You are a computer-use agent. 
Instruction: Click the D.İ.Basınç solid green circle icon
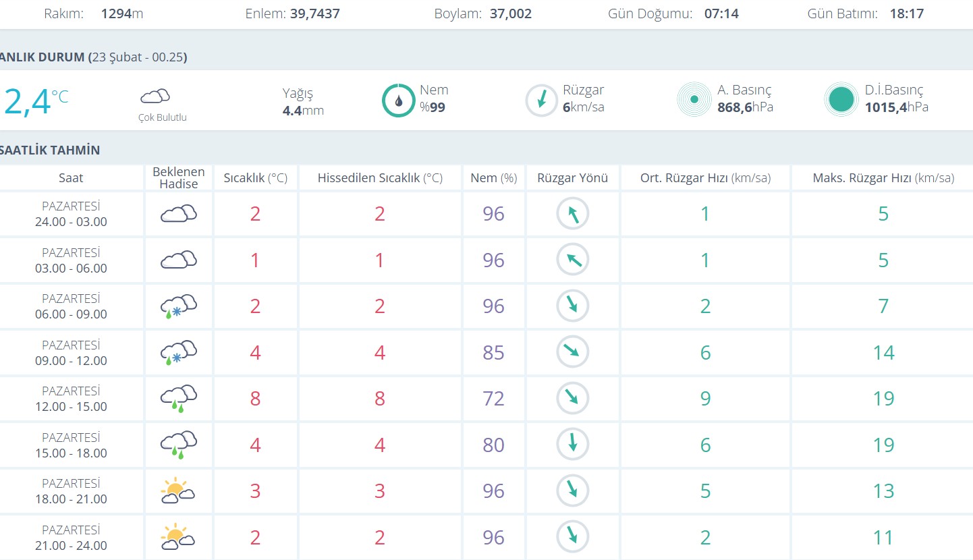[841, 100]
